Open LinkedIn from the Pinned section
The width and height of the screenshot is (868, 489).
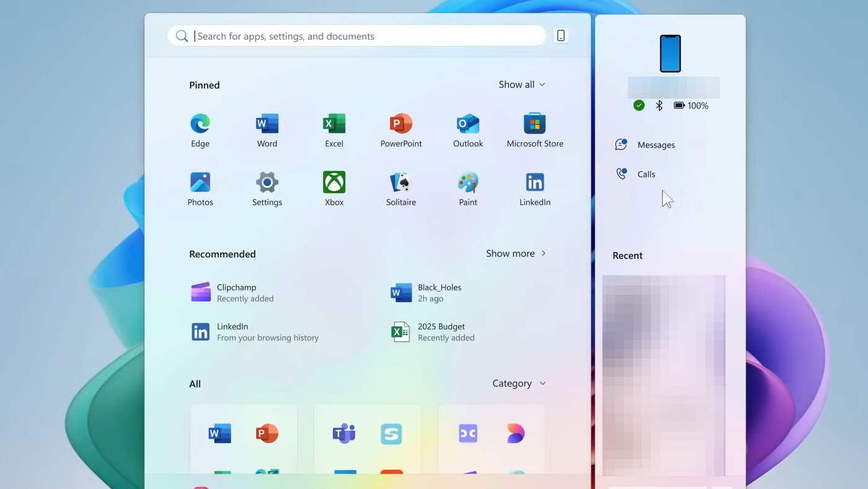[534, 189]
